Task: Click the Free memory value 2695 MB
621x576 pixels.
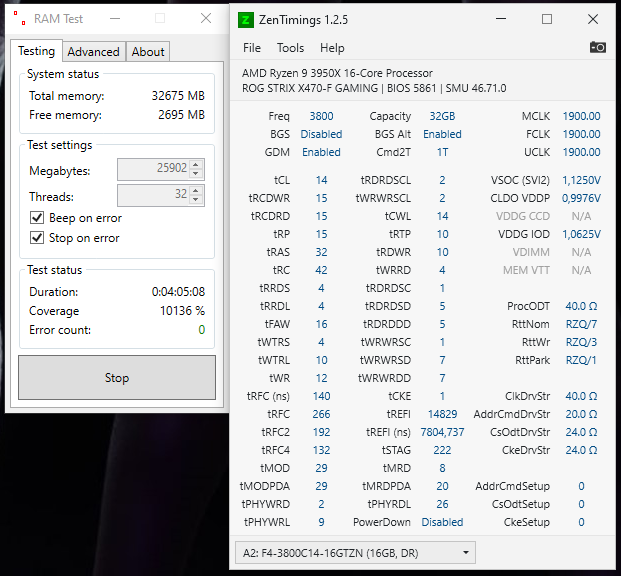Action: pyautogui.click(x=181, y=114)
